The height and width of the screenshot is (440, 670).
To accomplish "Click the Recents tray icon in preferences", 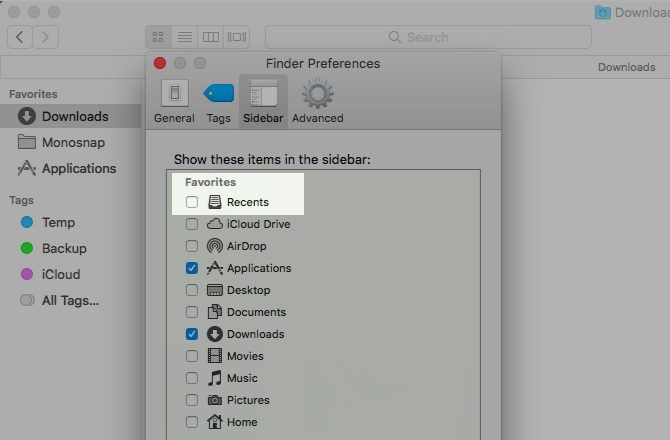I will (215, 202).
